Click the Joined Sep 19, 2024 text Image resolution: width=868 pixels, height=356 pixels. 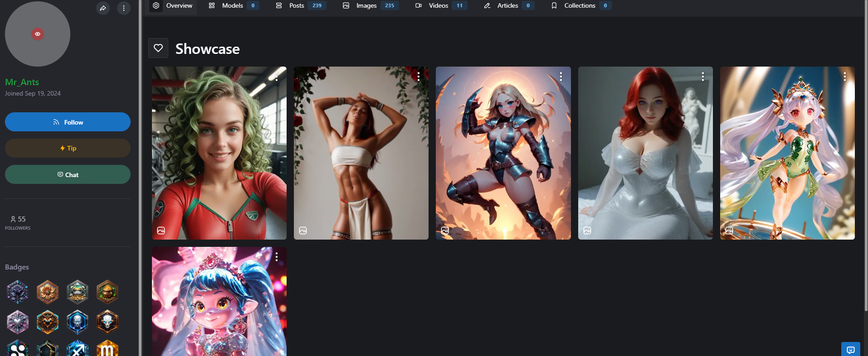[33, 93]
